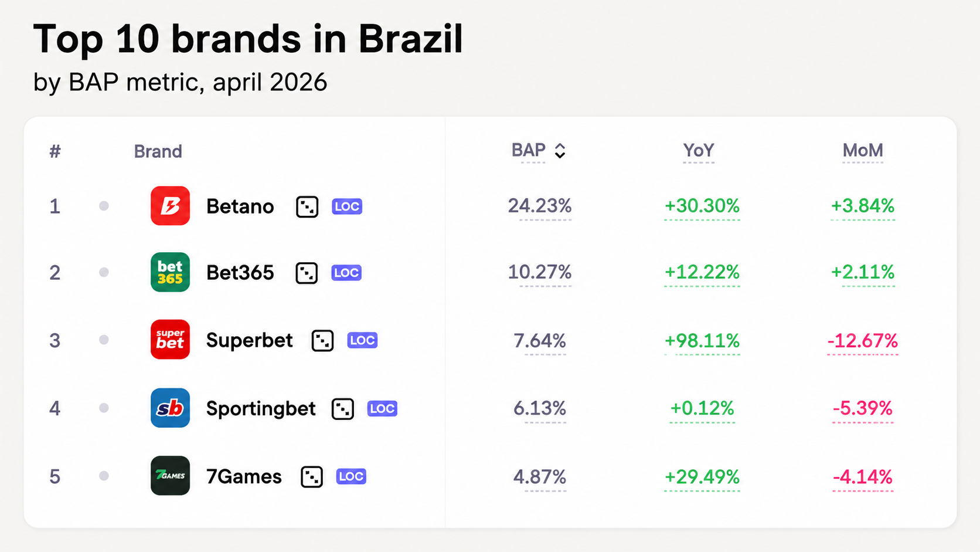Screen dimensions: 980x552
Task: Click the LOC badge in Bet365 row
Action: [346, 273]
